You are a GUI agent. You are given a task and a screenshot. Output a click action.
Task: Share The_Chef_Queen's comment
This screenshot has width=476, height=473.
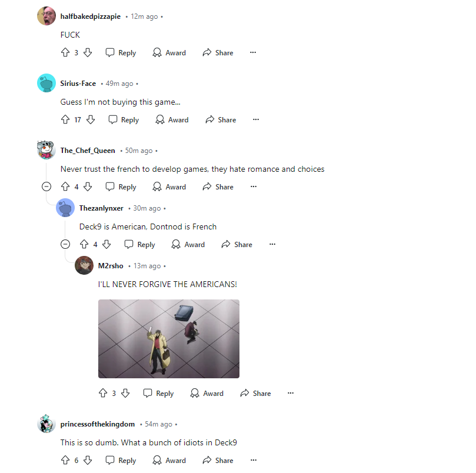click(x=218, y=186)
